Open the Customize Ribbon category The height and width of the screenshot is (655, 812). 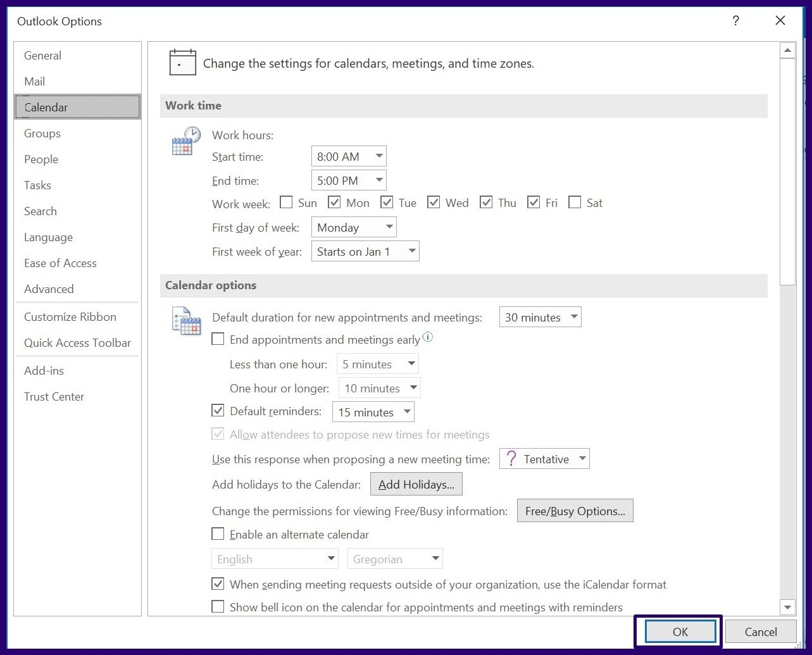77,317
